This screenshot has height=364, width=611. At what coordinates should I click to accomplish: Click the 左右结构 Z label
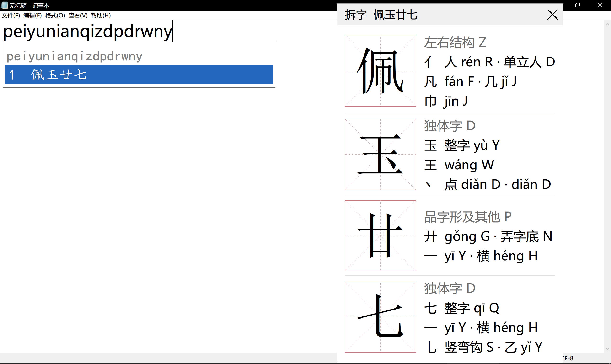point(455,43)
